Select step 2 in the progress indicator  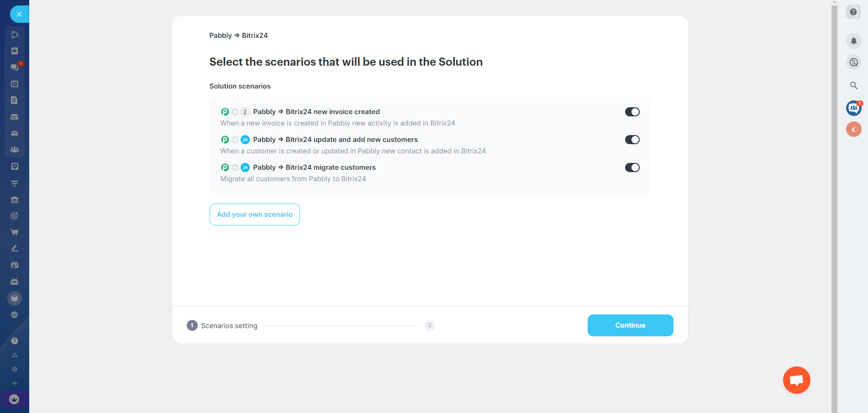pyautogui.click(x=429, y=325)
